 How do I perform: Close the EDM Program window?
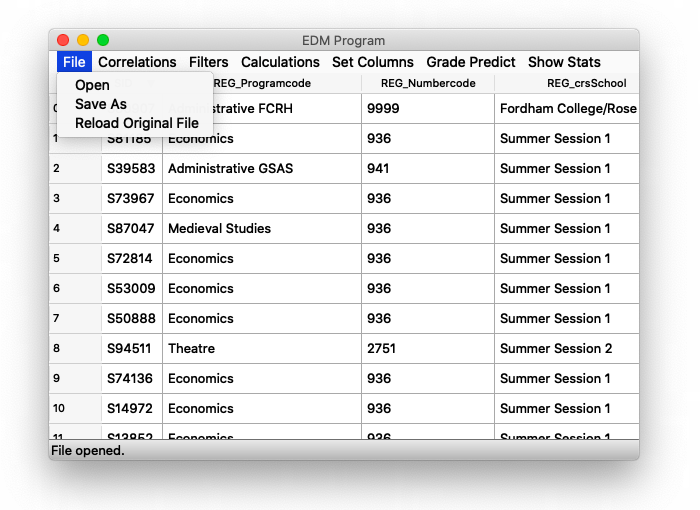pyautogui.click(x=63, y=40)
